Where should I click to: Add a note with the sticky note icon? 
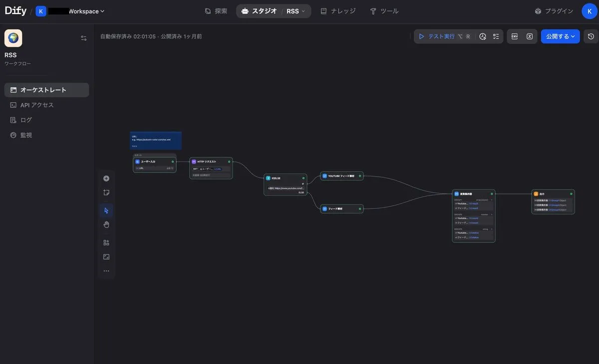(x=106, y=192)
